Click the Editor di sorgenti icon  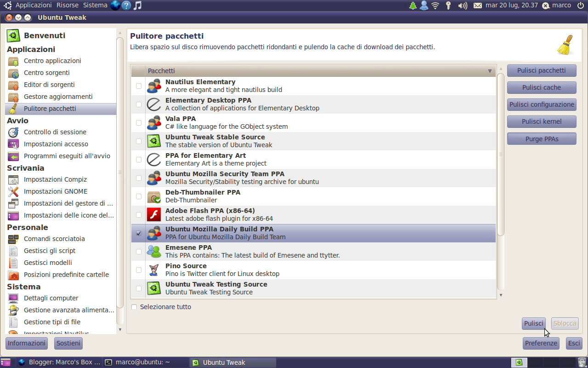14,85
